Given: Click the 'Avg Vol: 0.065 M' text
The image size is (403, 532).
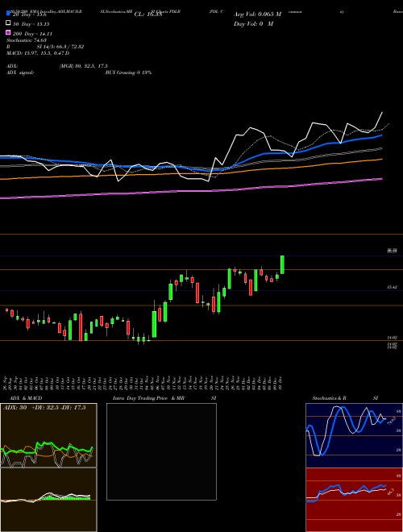Looking at the screenshot, I should click(257, 15).
